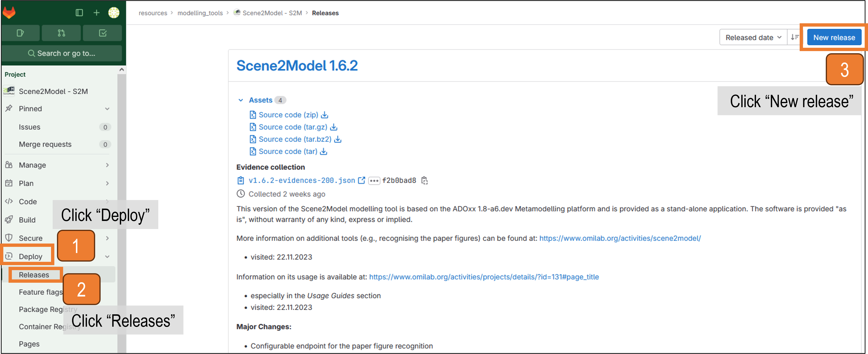This screenshot has width=868, height=354.
Task: Toggle sort direction icon
Action: click(794, 38)
